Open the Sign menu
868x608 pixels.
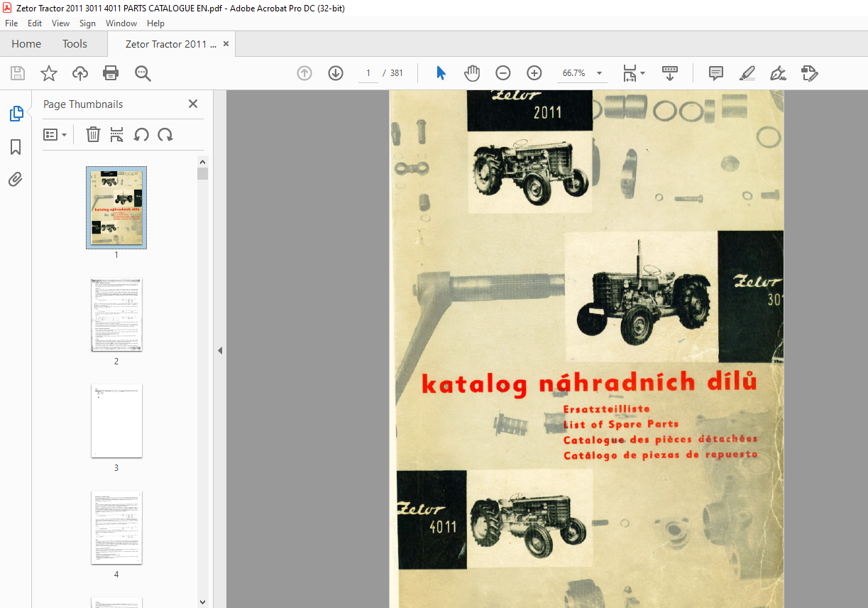tap(87, 23)
